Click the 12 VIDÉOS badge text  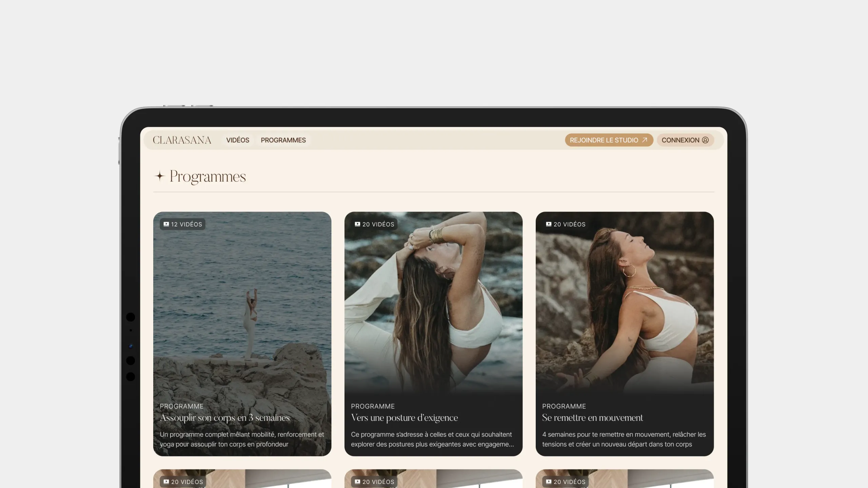pos(186,224)
